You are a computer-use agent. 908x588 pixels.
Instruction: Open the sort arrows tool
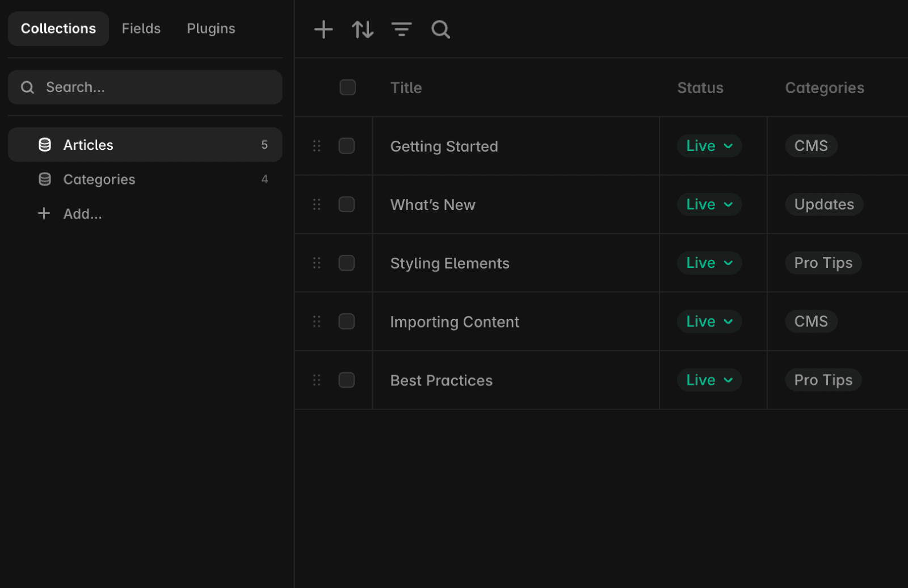[363, 29]
